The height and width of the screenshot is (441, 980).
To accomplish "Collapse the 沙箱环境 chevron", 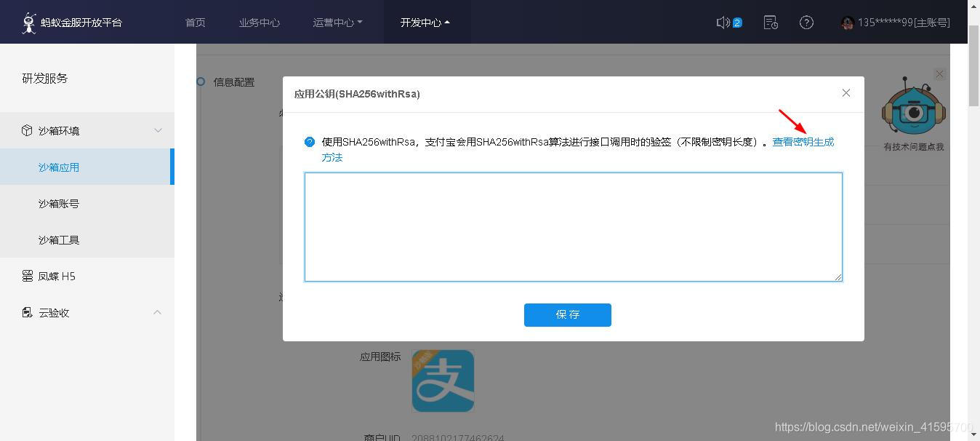I will click(158, 130).
